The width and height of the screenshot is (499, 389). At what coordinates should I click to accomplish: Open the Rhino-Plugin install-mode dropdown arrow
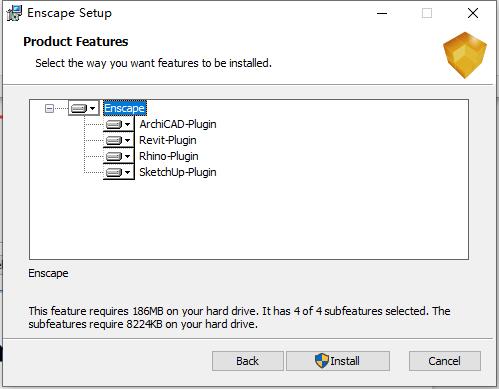pyautogui.click(x=127, y=157)
